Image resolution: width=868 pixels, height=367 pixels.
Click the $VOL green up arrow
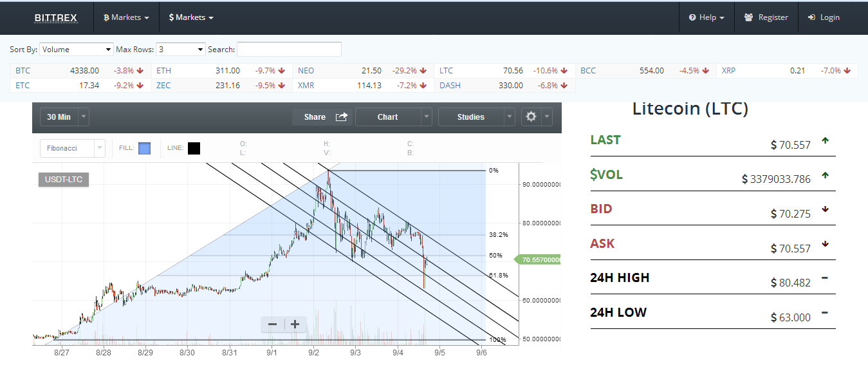825,174
